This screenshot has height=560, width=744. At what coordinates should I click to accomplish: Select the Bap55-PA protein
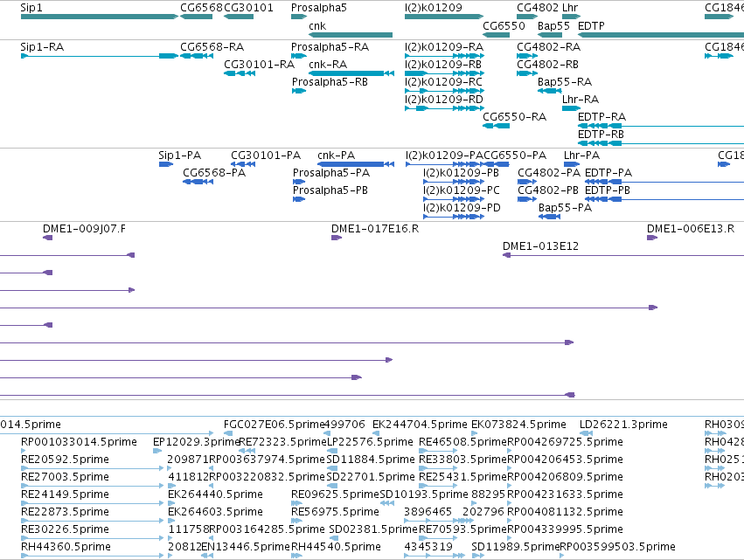click(x=549, y=217)
